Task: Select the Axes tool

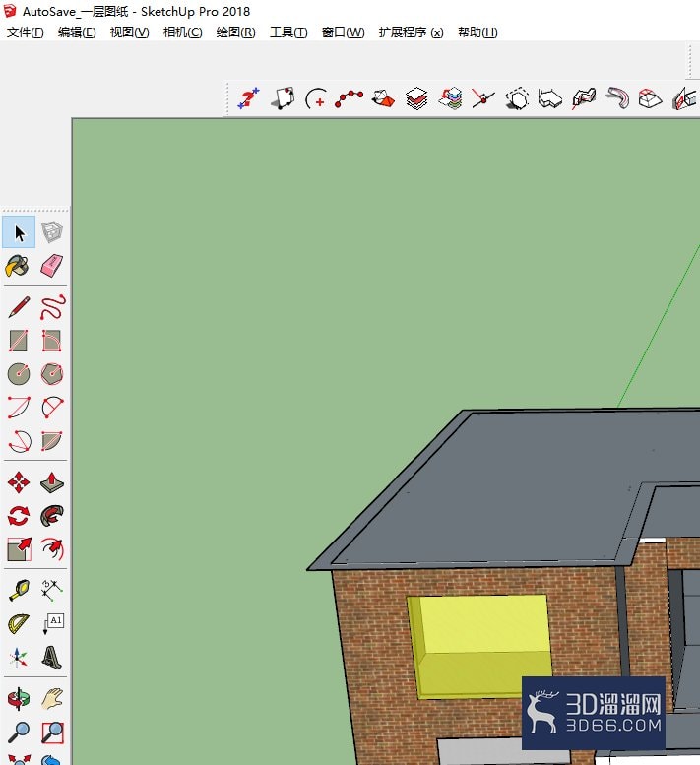Action: point(18,658)
